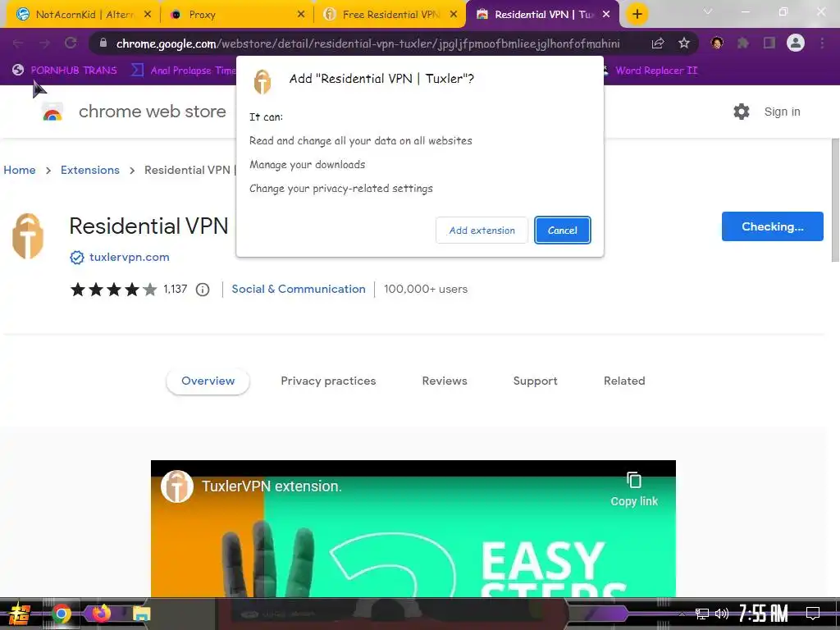Click the lock site info icon
This screenshot has height=630, width=840.
[103, 43]
